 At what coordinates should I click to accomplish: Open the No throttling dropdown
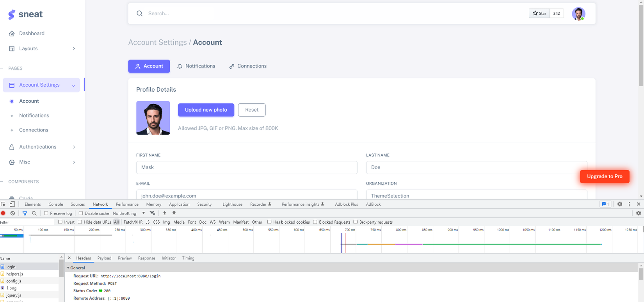tap(129, 213)
